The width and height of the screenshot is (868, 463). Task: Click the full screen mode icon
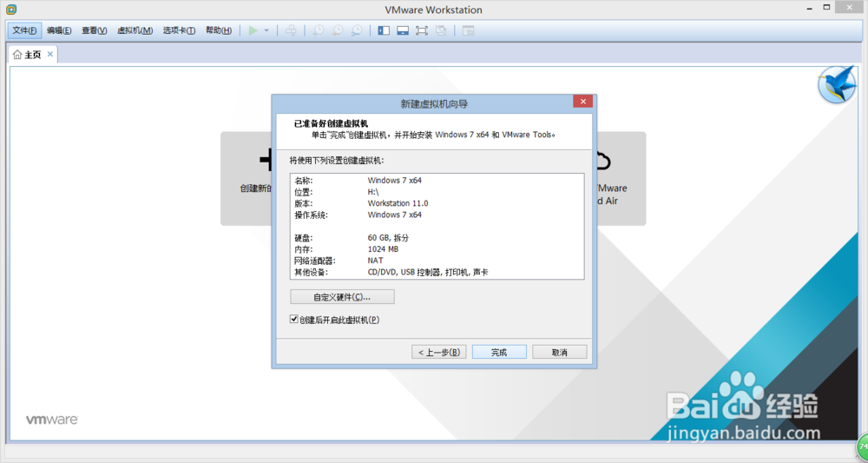[422, 30]
